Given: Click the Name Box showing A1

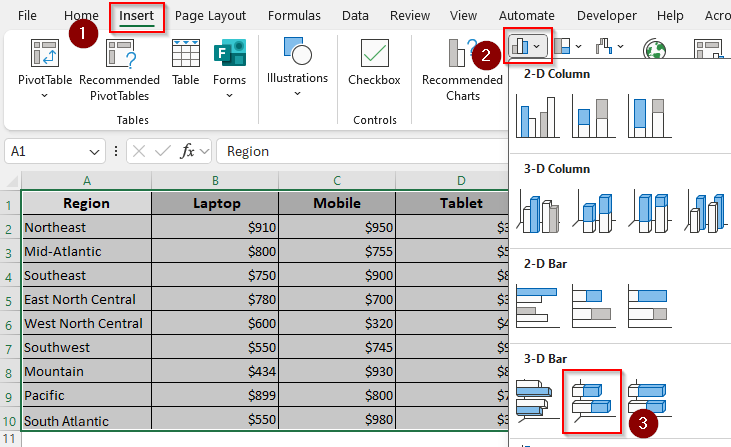Looking at the screenshot, I should pos(45,151).
